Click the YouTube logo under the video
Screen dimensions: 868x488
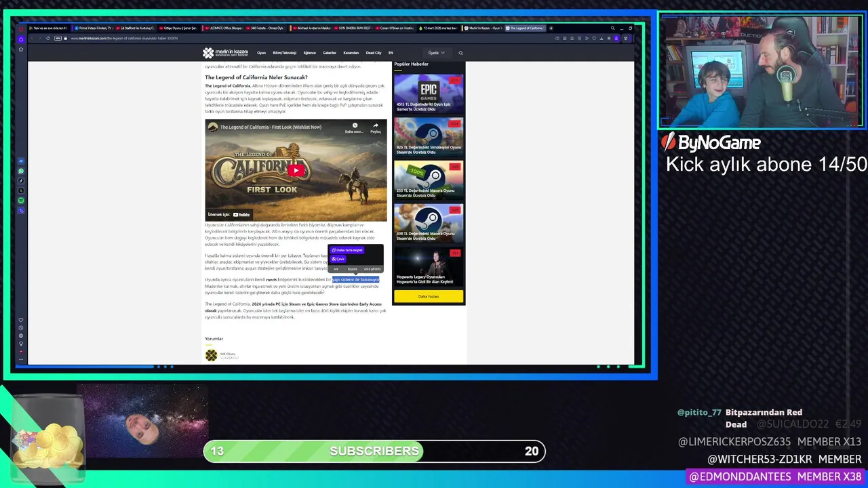241,214
